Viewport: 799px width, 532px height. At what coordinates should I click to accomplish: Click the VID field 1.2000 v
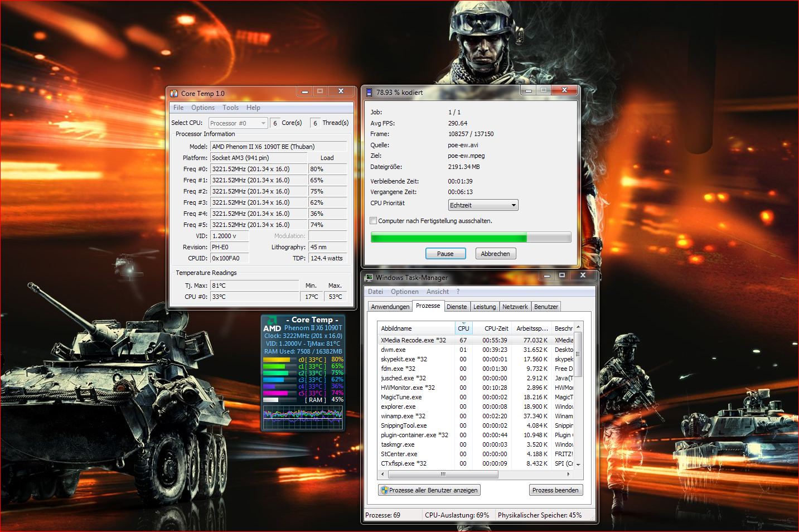229,236
